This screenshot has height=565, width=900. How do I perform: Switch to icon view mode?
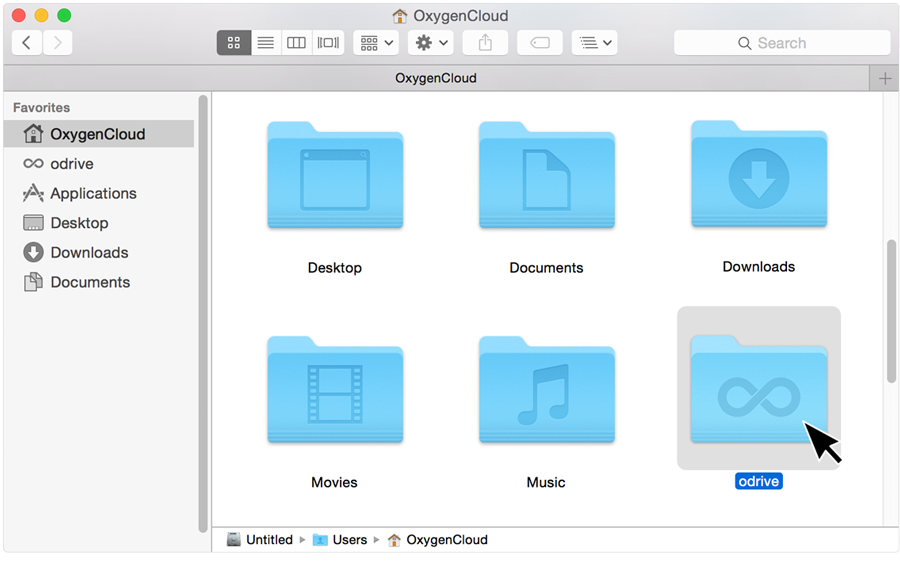[x=234, y=42]
